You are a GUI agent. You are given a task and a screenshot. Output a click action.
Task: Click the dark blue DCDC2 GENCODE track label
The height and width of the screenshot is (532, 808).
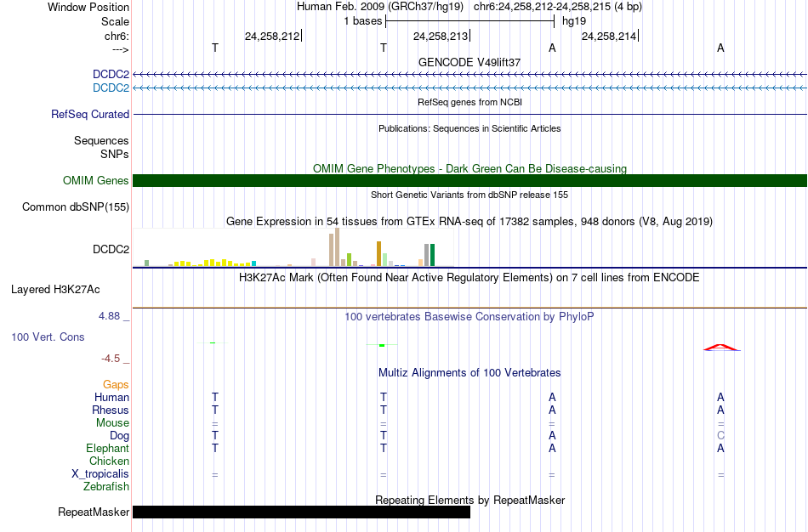click(111, 74)
